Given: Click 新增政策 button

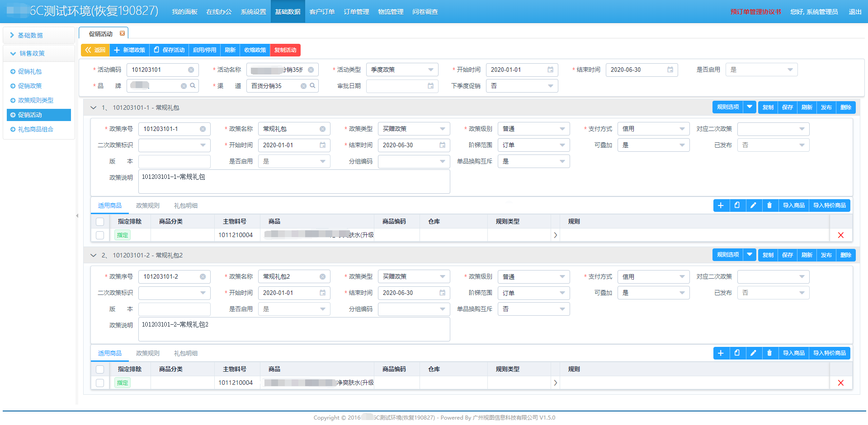Looking at the screenshot, I should pyautogui.click(x=129, y=50).
